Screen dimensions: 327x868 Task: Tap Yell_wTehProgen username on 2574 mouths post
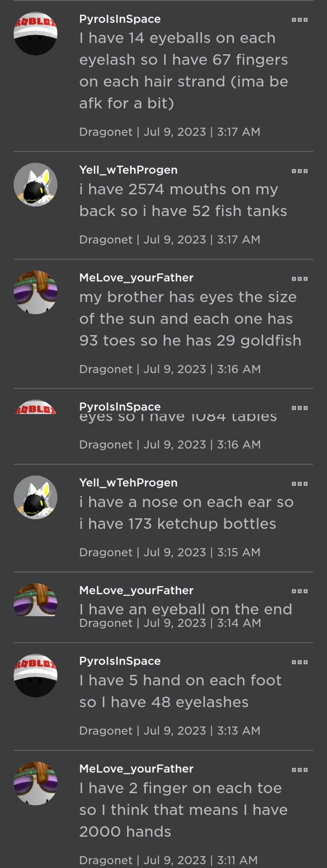[x=128, y=170]
